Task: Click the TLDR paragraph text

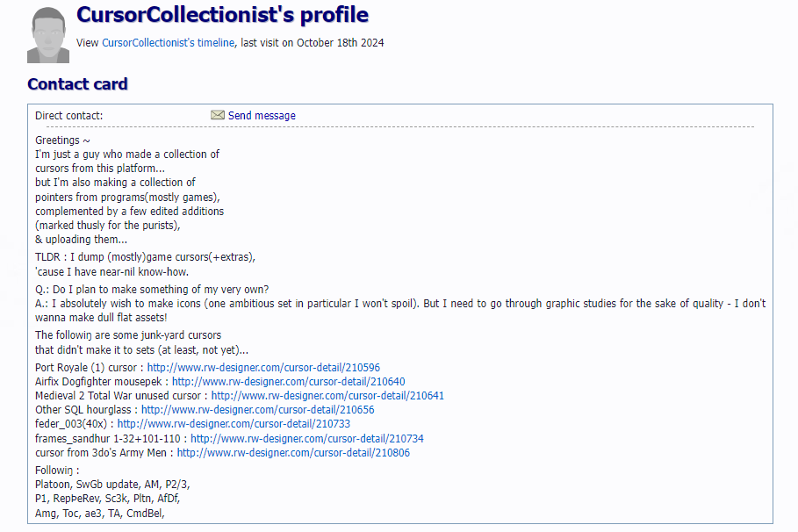Action: 146,264
